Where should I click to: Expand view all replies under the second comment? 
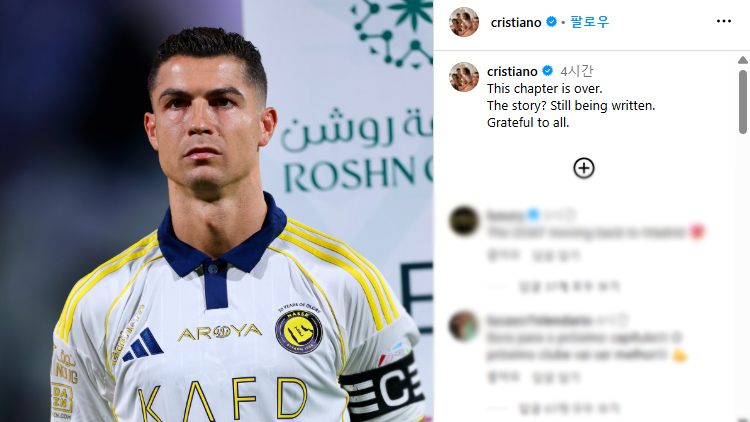[x=569, y=408]
